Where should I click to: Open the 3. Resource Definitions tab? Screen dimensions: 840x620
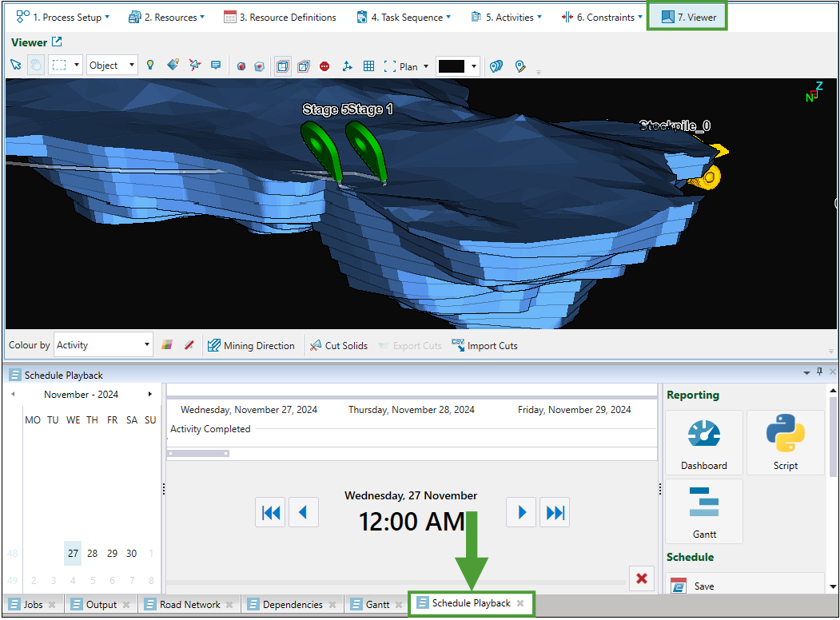tap(281, 17)
